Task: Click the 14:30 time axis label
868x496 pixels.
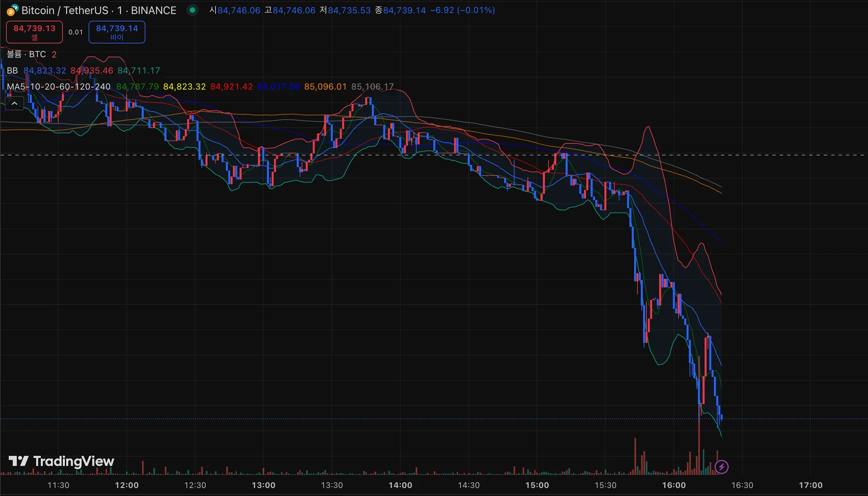Action: pos(469,485)
